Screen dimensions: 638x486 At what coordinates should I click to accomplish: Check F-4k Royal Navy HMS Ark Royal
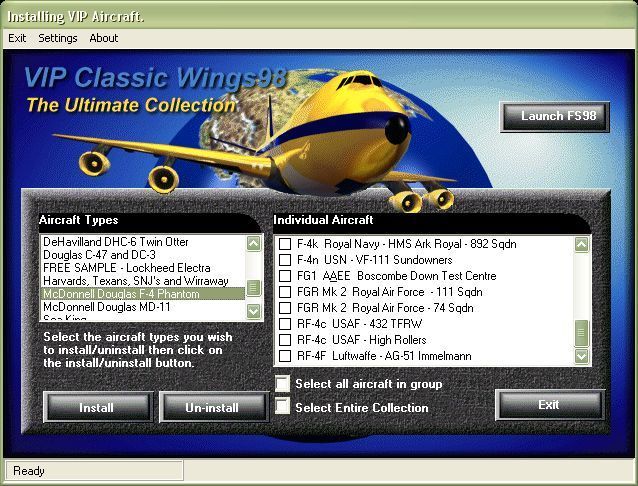click(x=285, y=244)
